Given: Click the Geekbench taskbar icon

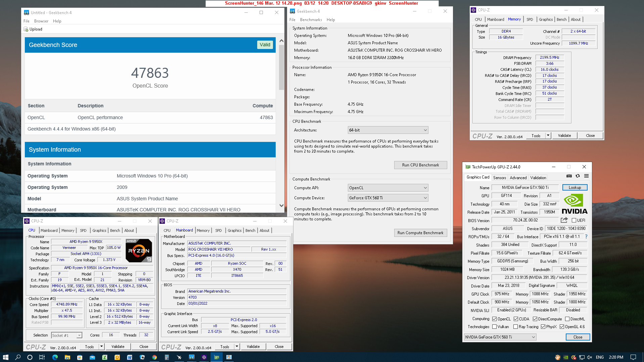Looking at the screenshot, I should [x=192, y=357].
